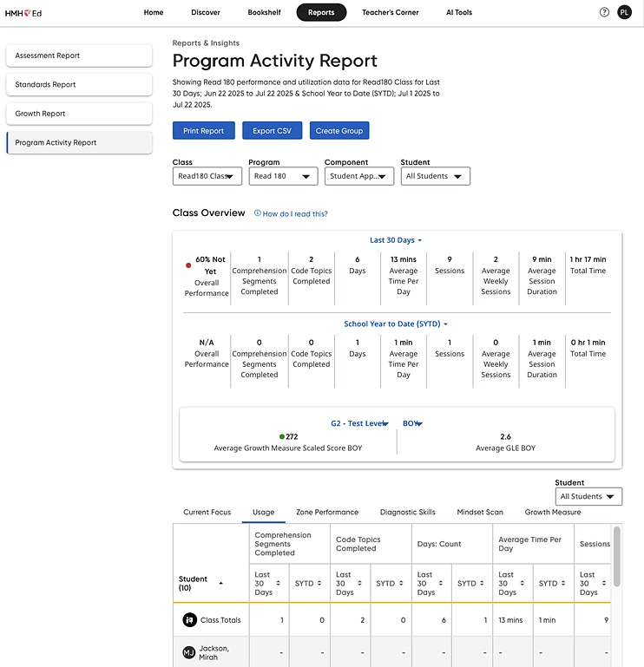
Task: Switch to the Current Focus tab
Action: point(207,512)
